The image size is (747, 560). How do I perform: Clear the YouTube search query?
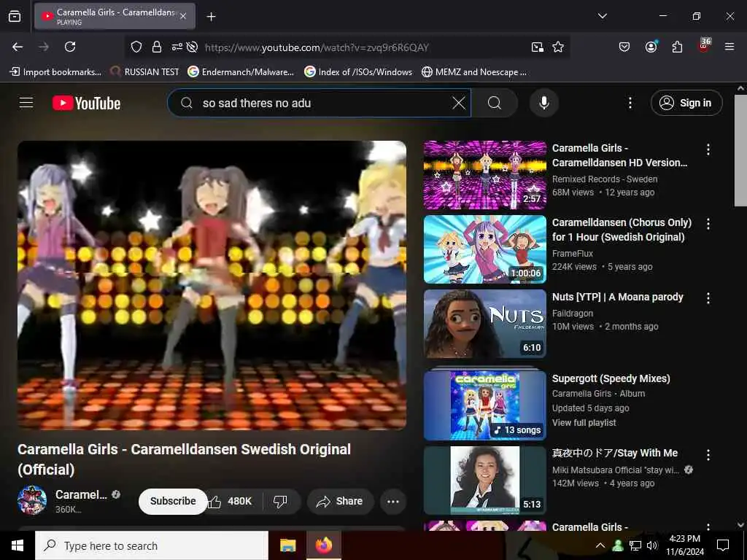[x=458, y=103]
